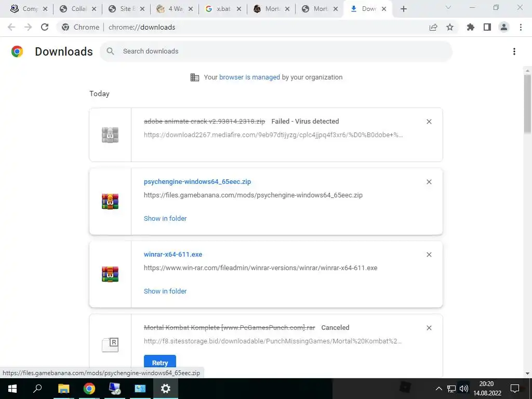Open the Extensions puzzle icon
The image size is (532, 399).
pos(471,27)
